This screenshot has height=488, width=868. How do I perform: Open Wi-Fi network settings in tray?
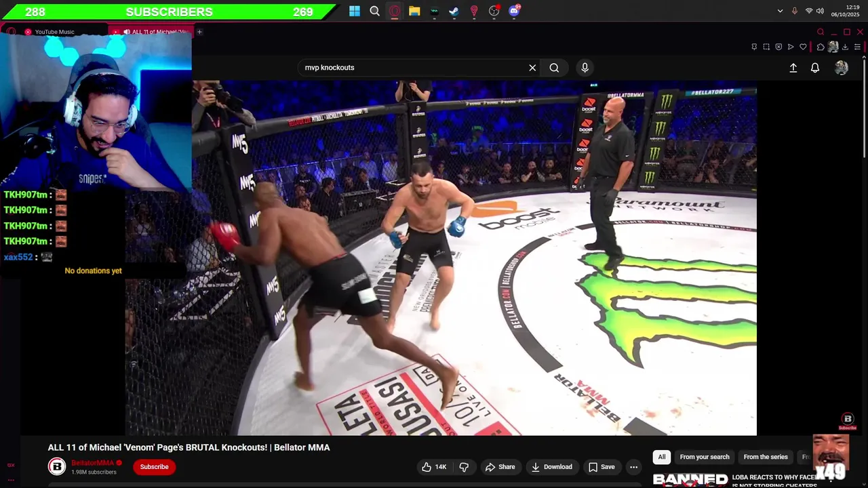click(x=809, y=11)
